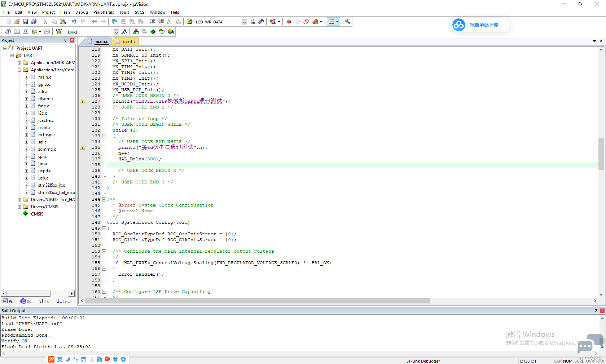Click the IME toolbar keyboard icon
Image resolution: width=606 pixels, height=364 pixels.
(x=83, y=359)
